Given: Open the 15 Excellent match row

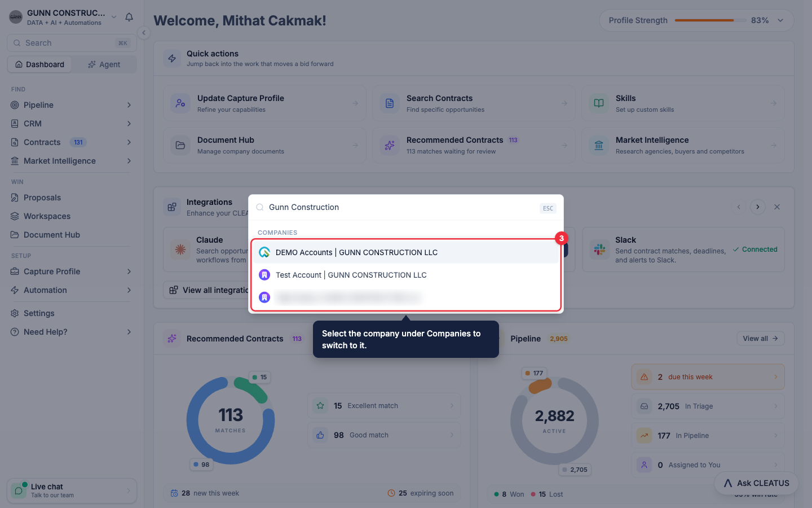Looking at the screenshot, I should pos(384,406).
